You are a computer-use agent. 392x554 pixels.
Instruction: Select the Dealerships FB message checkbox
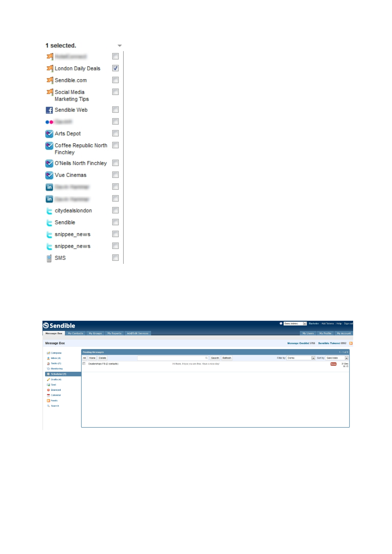click(x=84, y=364)
